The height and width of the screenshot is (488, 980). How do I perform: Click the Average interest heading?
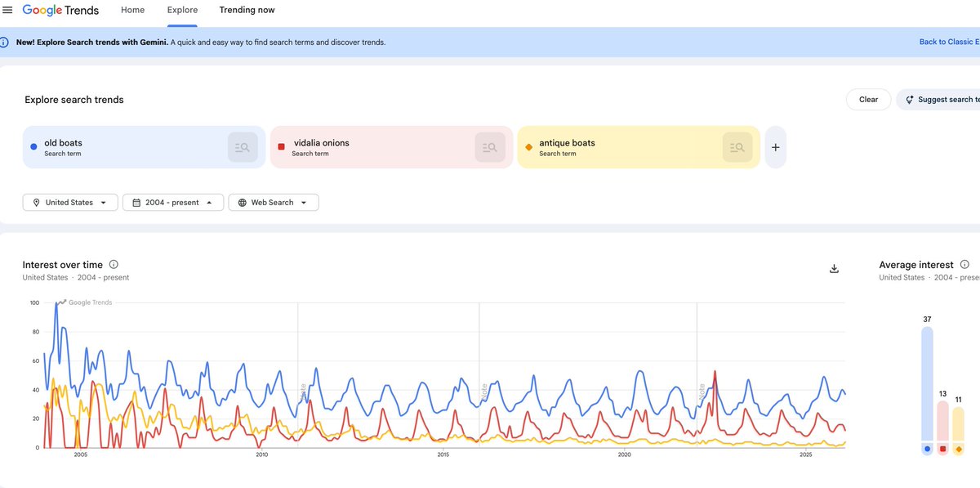(x=916, y=265)
